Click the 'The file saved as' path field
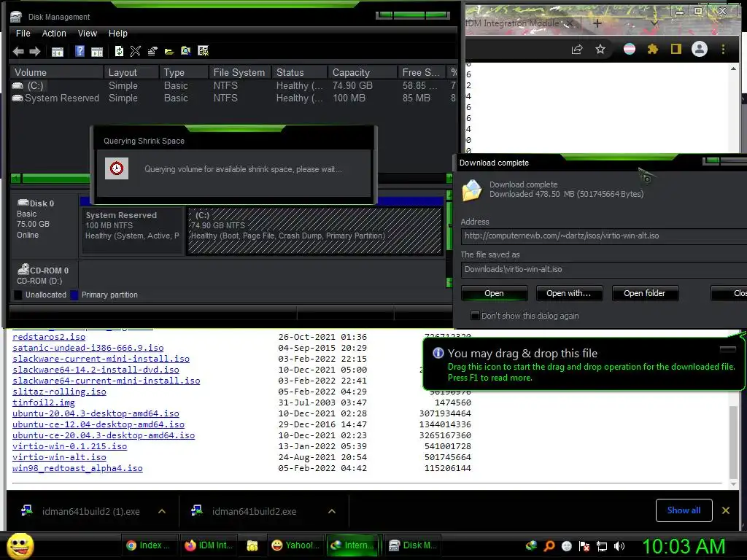747x560 pixels. 604,269
